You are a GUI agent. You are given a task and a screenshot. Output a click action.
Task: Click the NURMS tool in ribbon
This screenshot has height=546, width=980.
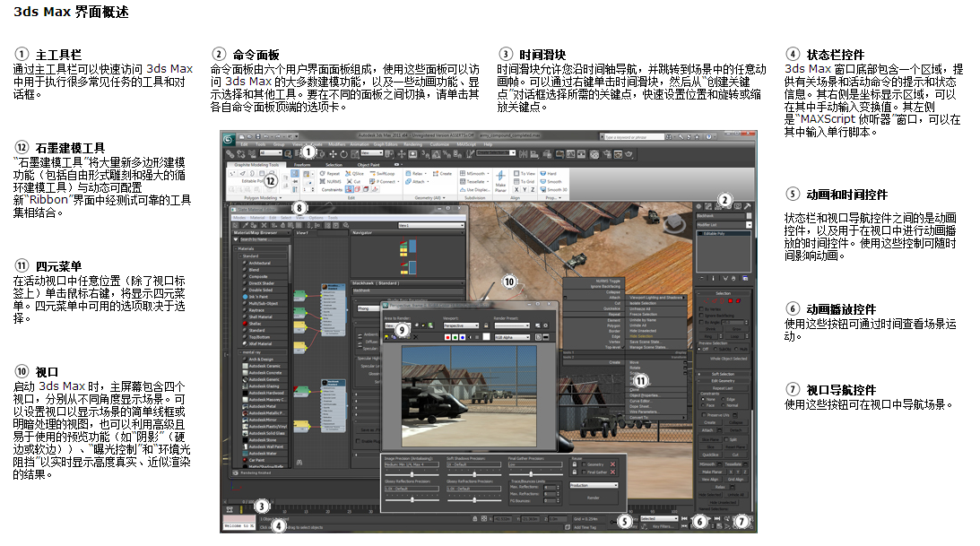(x=331, y=181)
